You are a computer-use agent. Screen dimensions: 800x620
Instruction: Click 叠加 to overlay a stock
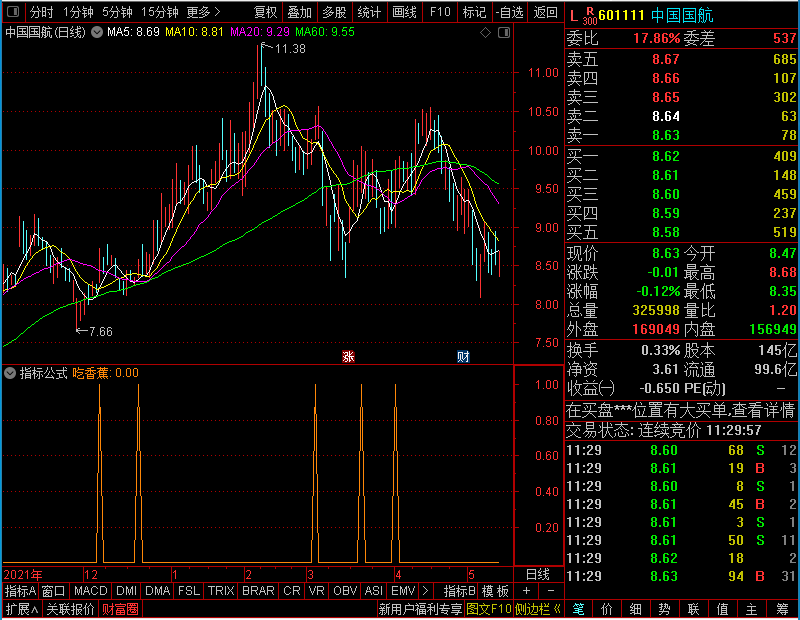point(299,12)
